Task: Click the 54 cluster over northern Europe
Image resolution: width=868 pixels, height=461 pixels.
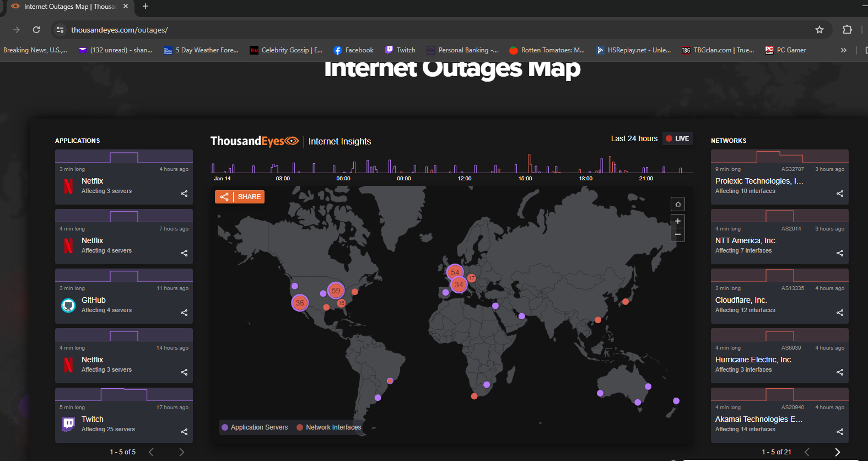Action: (455, 272)
